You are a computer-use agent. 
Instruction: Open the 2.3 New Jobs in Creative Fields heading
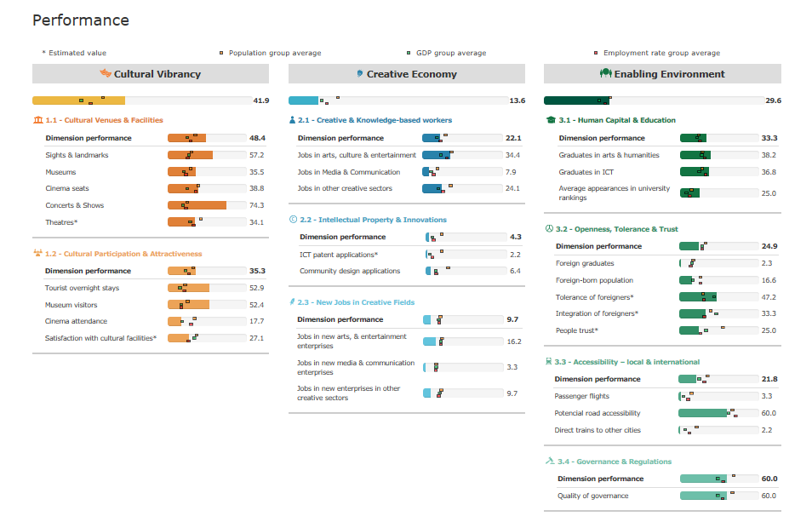356,302
